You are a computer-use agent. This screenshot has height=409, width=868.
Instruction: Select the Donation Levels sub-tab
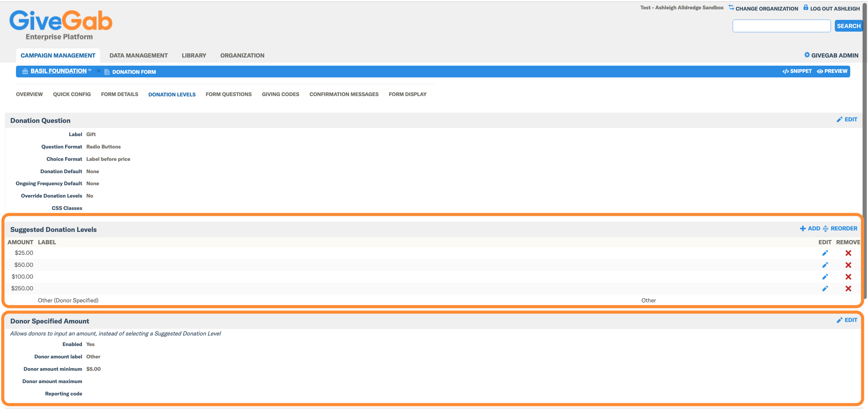click(172, 95)
